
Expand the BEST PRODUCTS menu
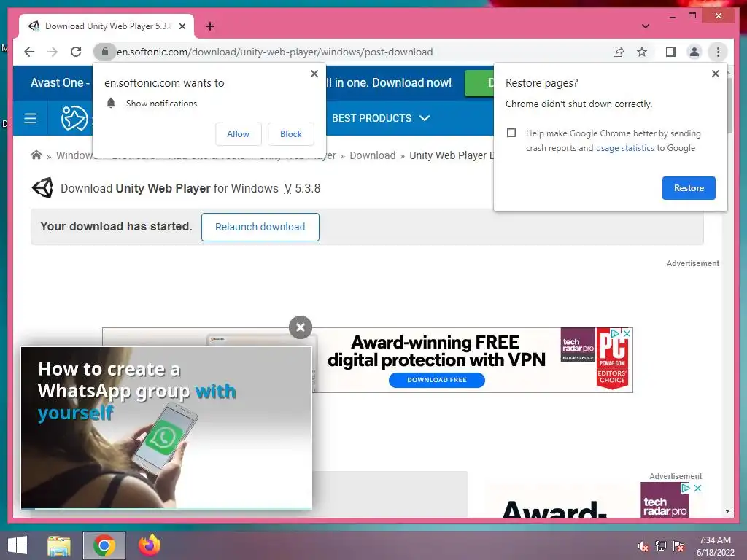point(381,118)
